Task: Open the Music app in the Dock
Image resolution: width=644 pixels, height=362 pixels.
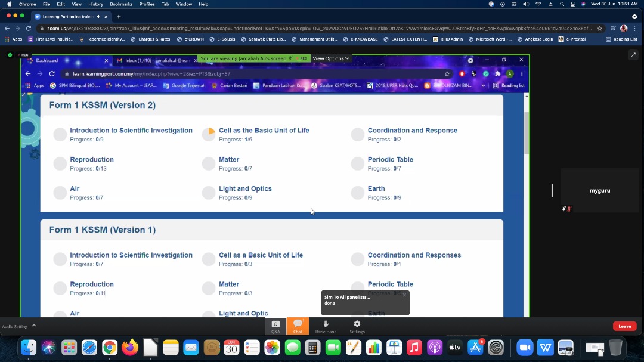Action: (414, 348)
